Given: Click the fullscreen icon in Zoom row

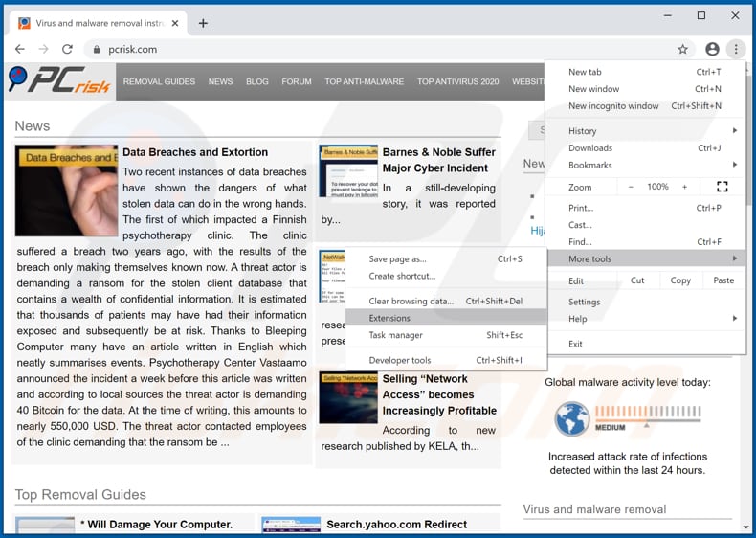Looking at the screenshot, I should click(x=722, y=187).
